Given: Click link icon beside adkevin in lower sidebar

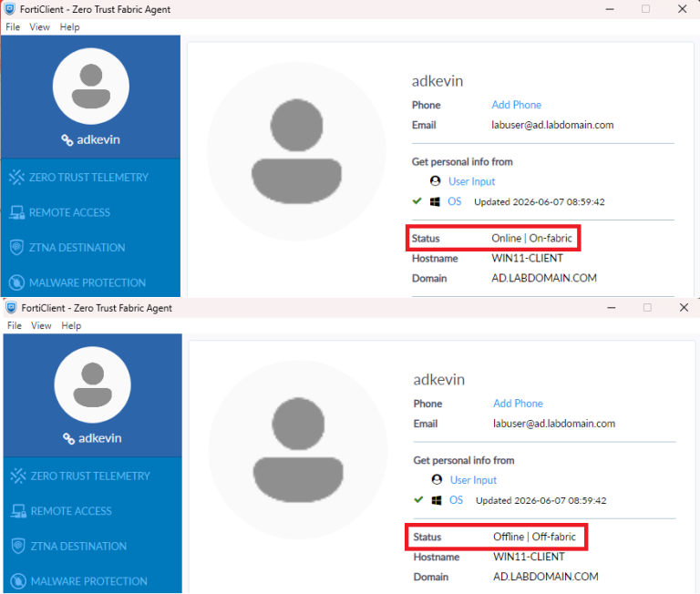Looking at the screenshot, I should pos(68,439).
